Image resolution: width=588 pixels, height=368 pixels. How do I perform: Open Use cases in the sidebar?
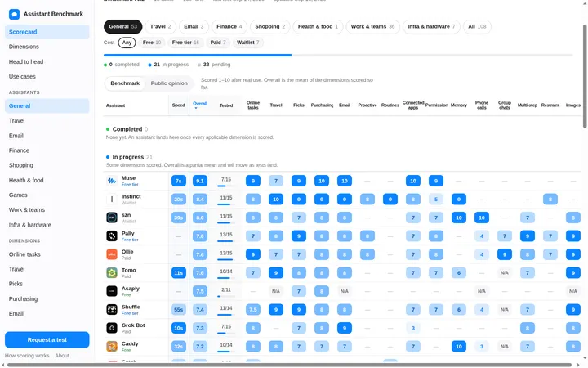(47, 76)
